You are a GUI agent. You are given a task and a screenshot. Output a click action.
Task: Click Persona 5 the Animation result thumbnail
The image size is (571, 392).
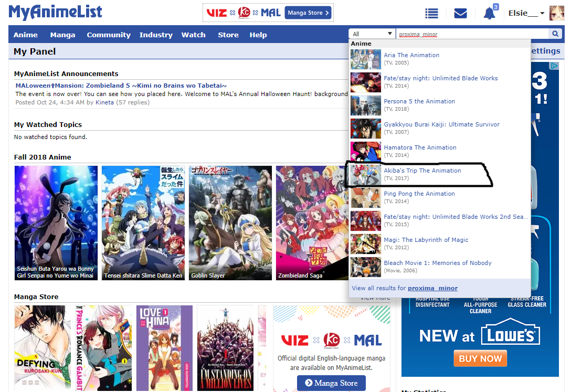(366, 105)
